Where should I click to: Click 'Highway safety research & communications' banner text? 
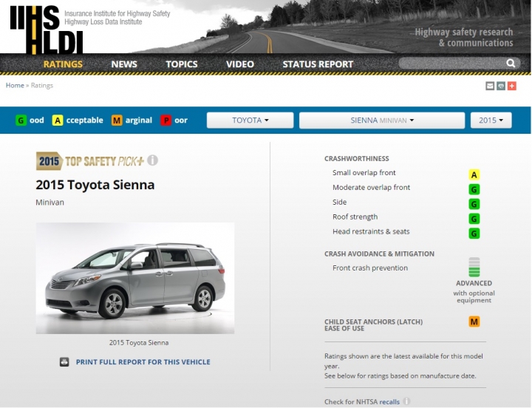464,38
